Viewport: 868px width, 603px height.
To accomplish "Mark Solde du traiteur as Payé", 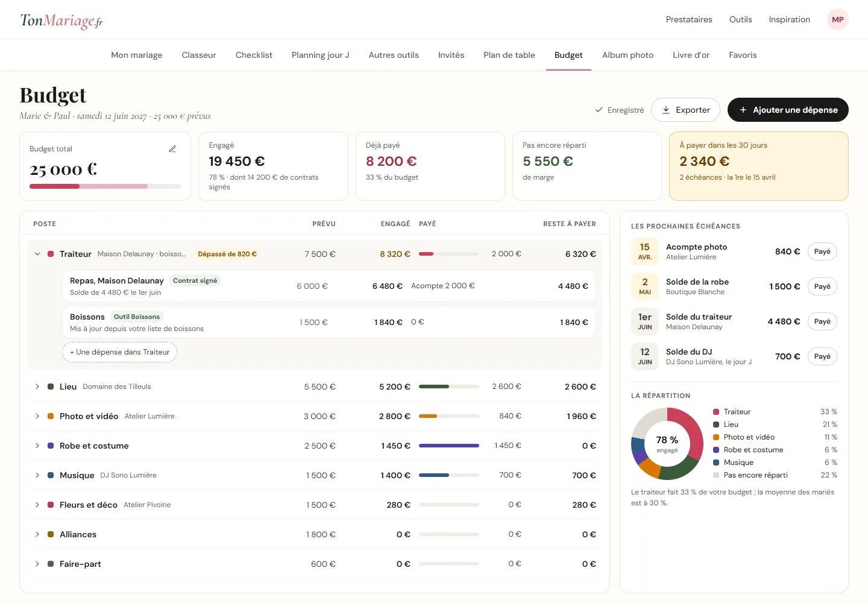I will pos(822,321).
